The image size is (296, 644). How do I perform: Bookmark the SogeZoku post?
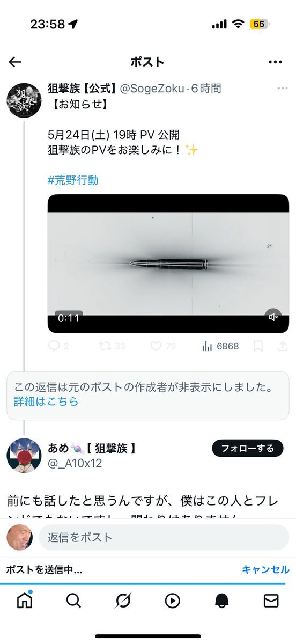tap(258, 346)
